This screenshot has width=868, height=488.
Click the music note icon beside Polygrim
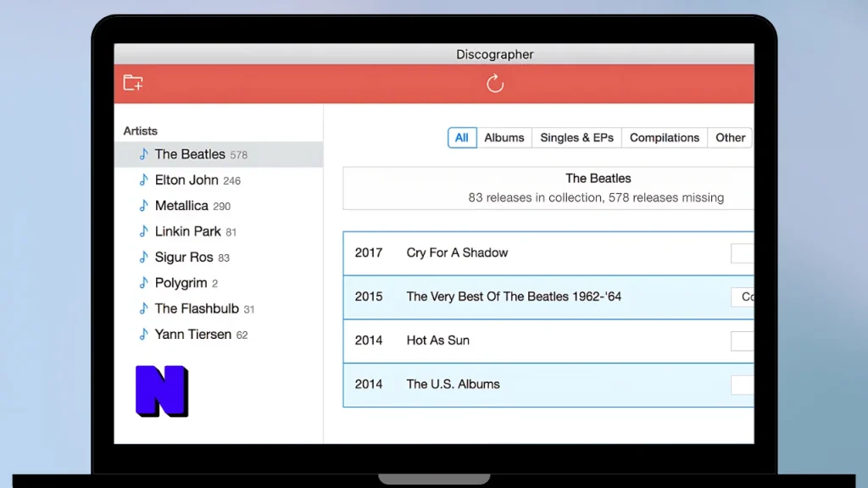[x=144, y=282]
